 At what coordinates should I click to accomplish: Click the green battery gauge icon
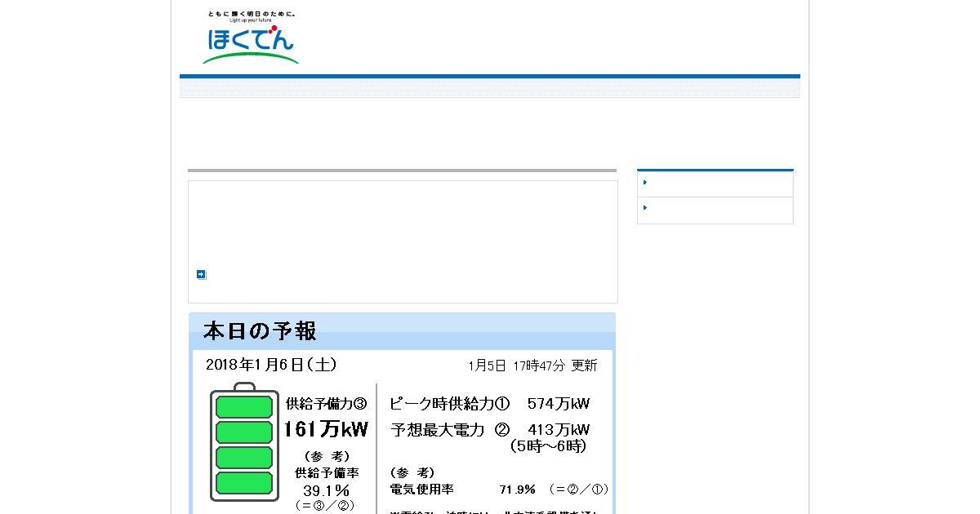[244, 441]
